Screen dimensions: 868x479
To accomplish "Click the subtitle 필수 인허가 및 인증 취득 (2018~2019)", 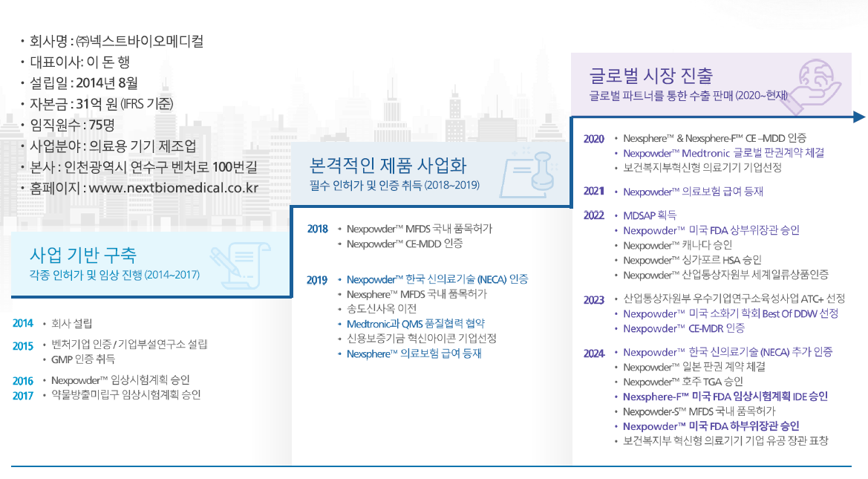I will tap(394, 186).
